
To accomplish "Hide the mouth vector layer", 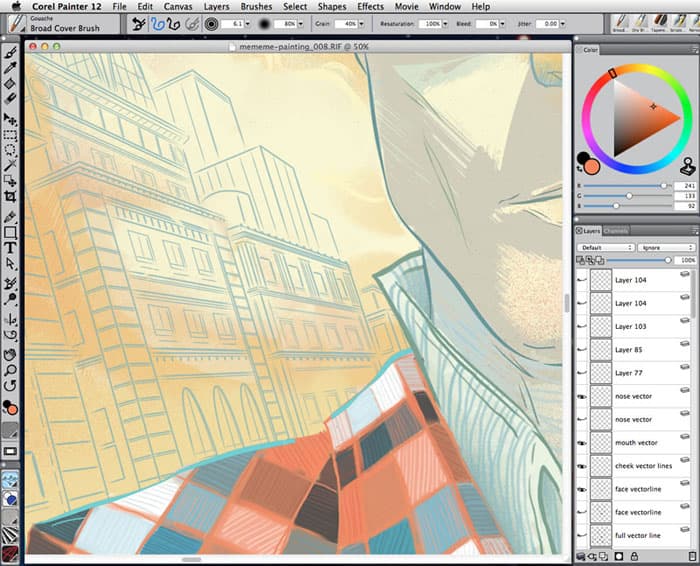I will 582,442.
